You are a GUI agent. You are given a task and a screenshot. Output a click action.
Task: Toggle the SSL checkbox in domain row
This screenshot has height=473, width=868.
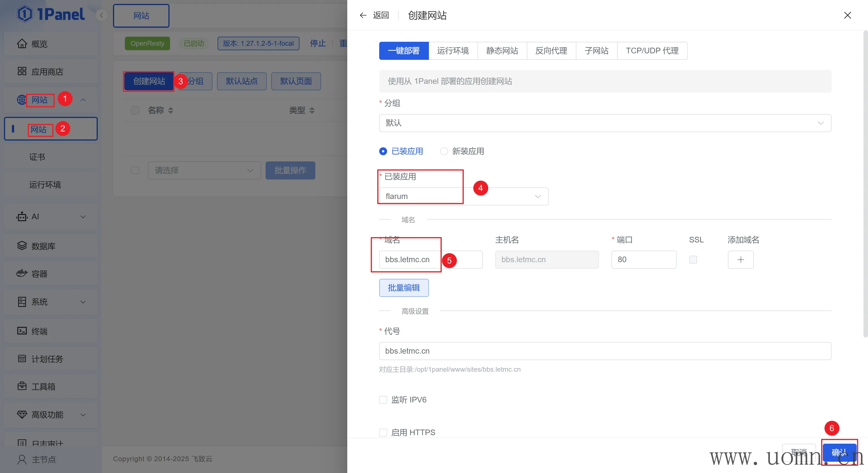[x=693, y=260]
